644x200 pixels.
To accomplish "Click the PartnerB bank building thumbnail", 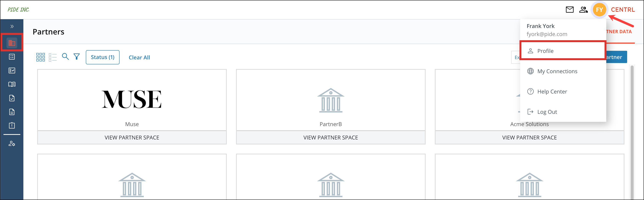I will [x=330, y=100].
